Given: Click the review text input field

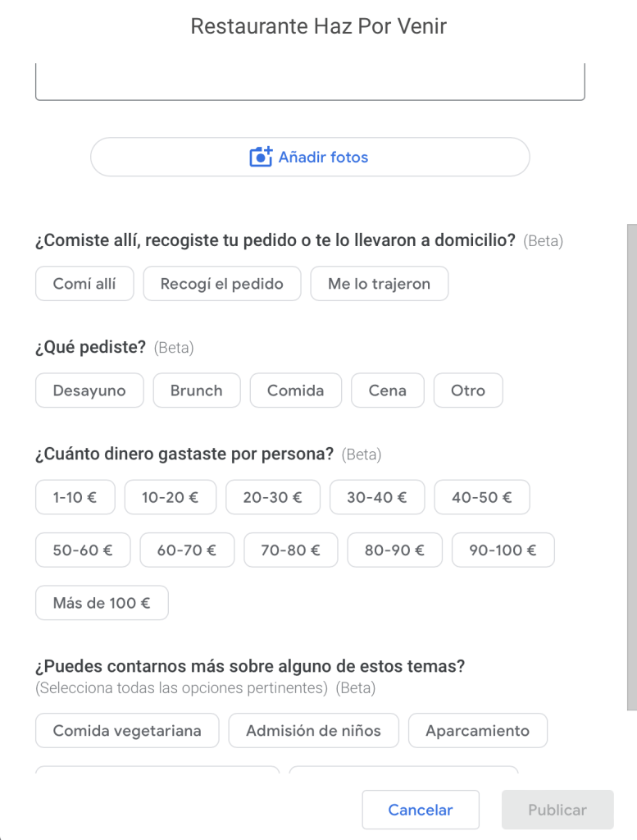Looking at the screenshot, I should [x=310, y=82].
